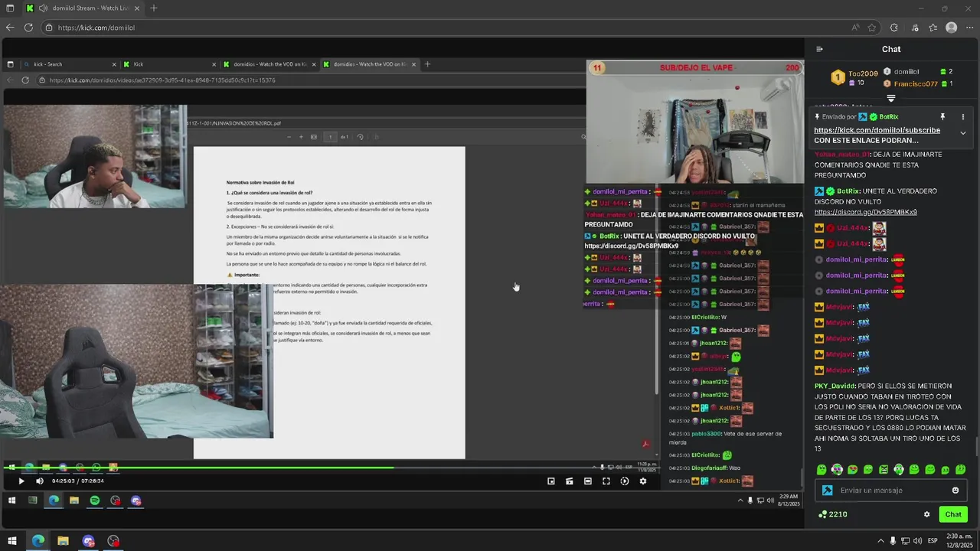Screen dimensions: 980x551
Task: Grab the chat panel scrollbar
Action: (976, 445)
